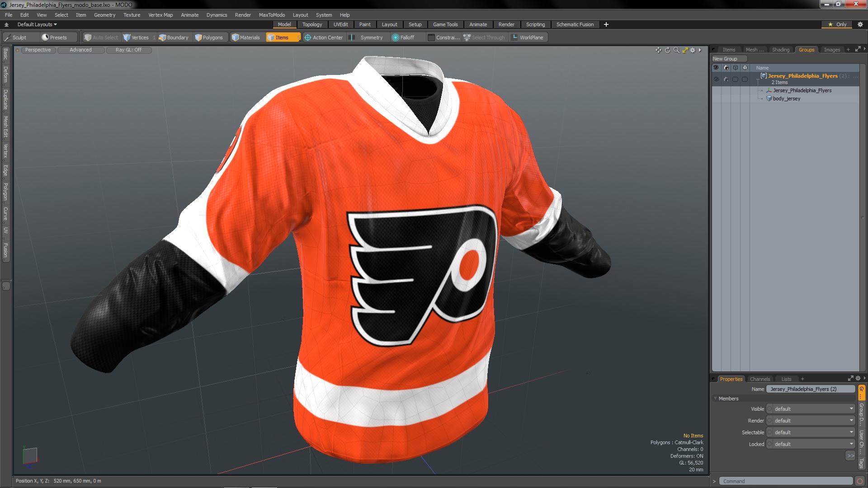Switch to the Shading panel tab
This screenshot has height=488, width=868.
[x=780, y=50]
